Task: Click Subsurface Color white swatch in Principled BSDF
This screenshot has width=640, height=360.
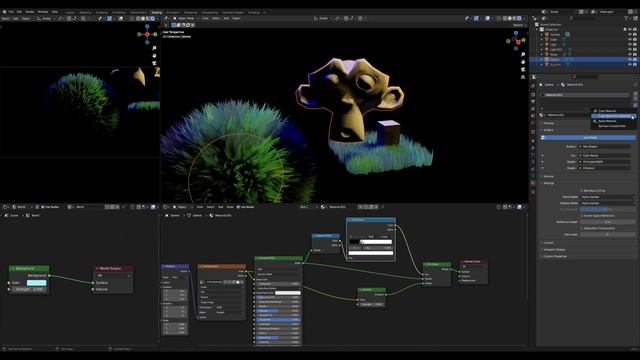Action: pyautogui.click(x=288, y=293)
